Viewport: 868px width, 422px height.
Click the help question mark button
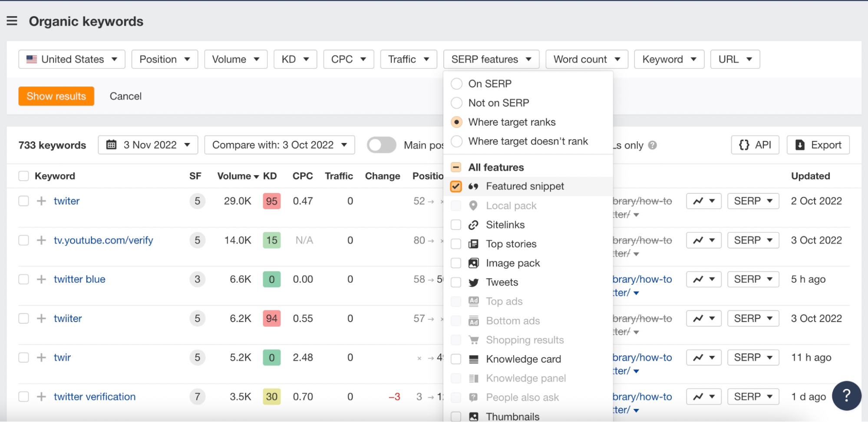click(846, 395)
